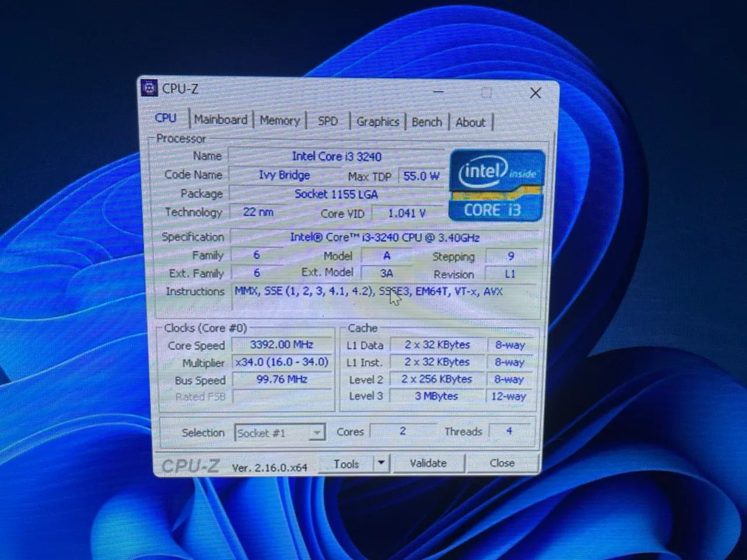The height and width of the screenshot is (560, 747).
Task: Open the Mainboard tab
Action: click(x=221, y=120)
